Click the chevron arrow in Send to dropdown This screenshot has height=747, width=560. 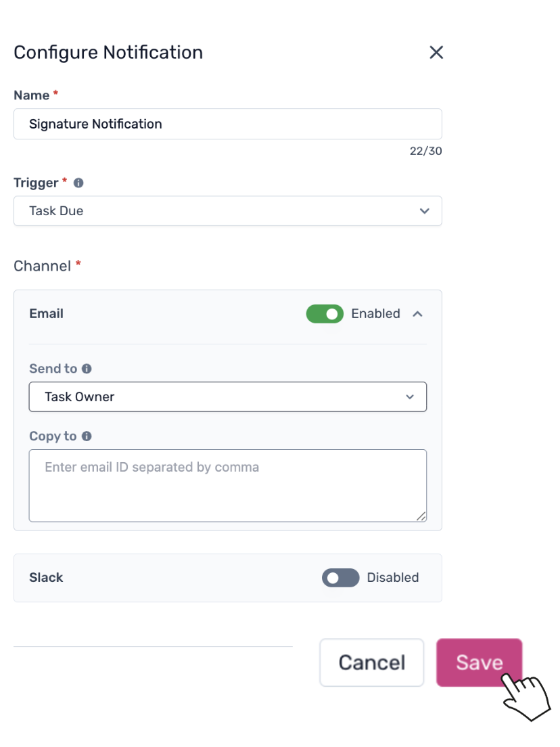(x=409, y=397)
